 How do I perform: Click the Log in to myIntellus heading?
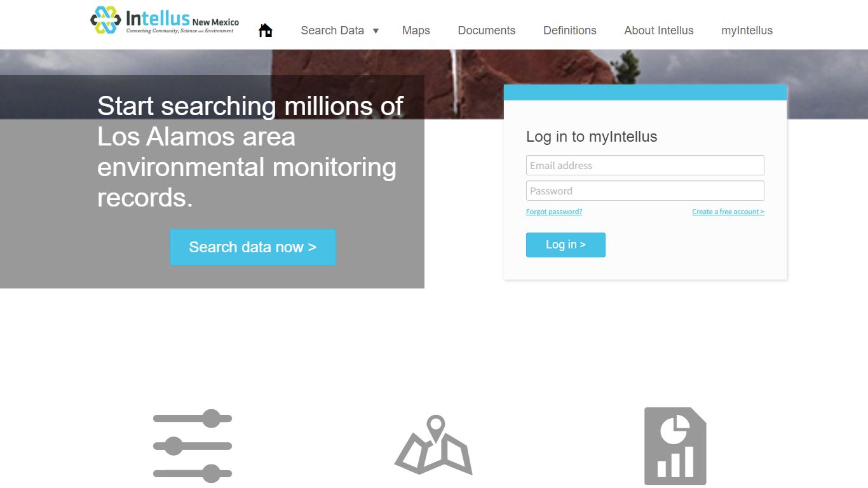click(592, 137)
